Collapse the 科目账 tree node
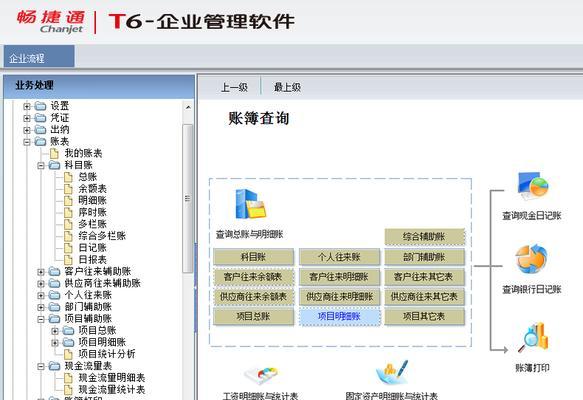Viewport: 583px width, 400px height. coord(41,165)
